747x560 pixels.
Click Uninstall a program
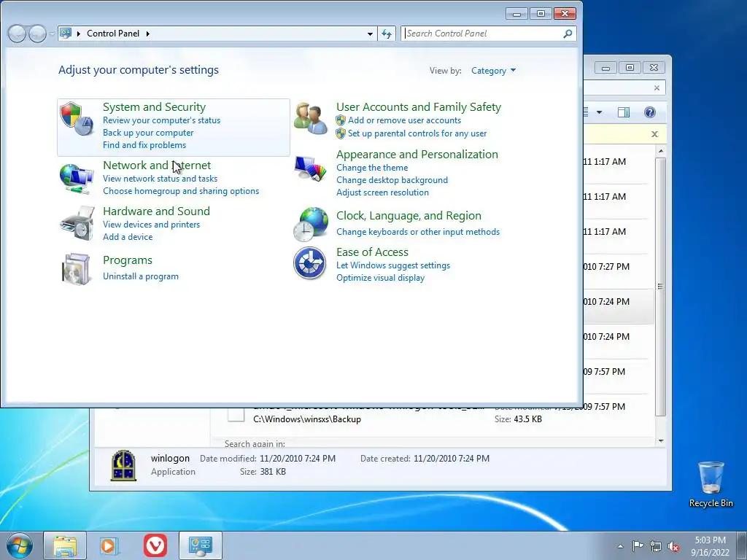click(x=141, y=276)
